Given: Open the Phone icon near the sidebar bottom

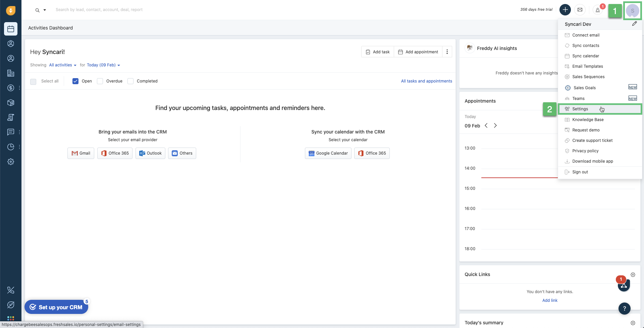Looking at the screenshot, I should coord(11,290).
